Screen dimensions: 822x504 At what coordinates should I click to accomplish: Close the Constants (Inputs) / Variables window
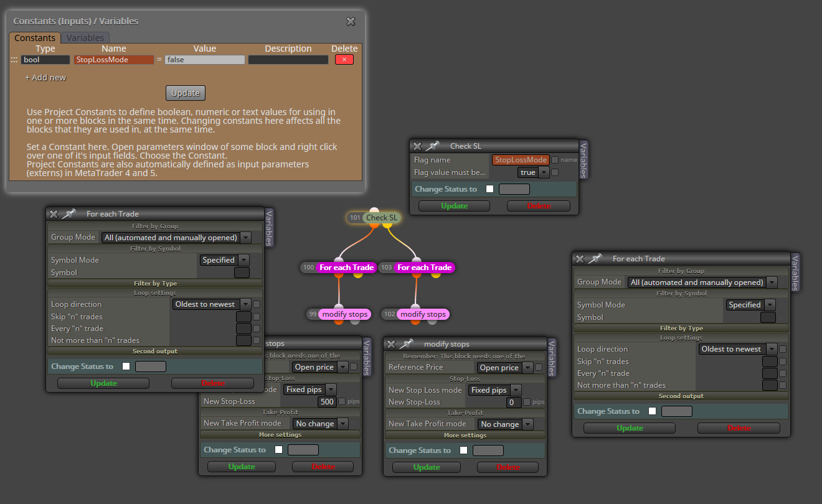351,21
